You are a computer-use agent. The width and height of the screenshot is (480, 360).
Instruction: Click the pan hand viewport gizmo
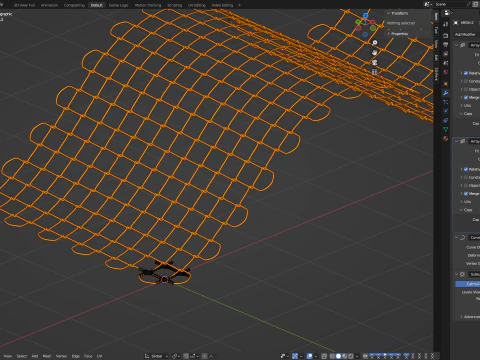375,53
